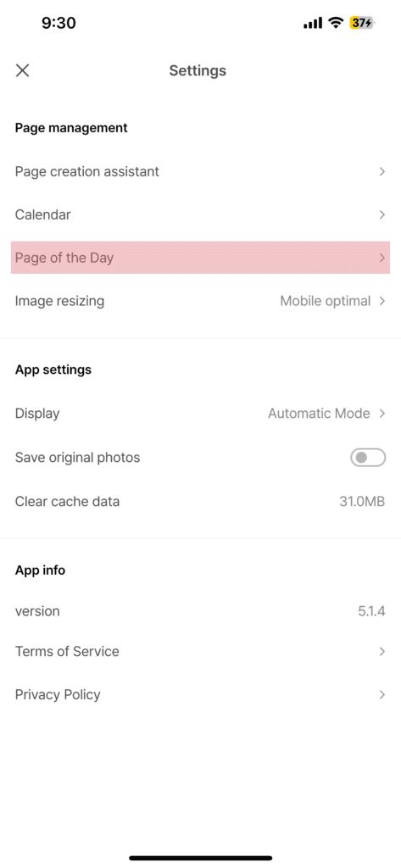Tap the 31.0MB cache size
The image size is (401, 868).
pos(362,502)
